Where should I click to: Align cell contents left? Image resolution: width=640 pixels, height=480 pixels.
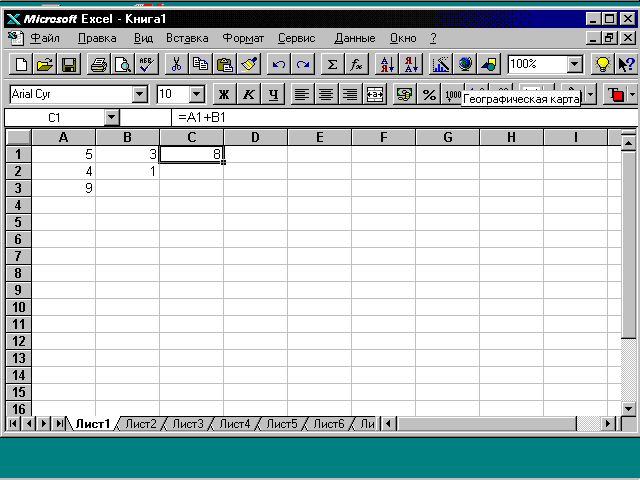coord(302,95)
